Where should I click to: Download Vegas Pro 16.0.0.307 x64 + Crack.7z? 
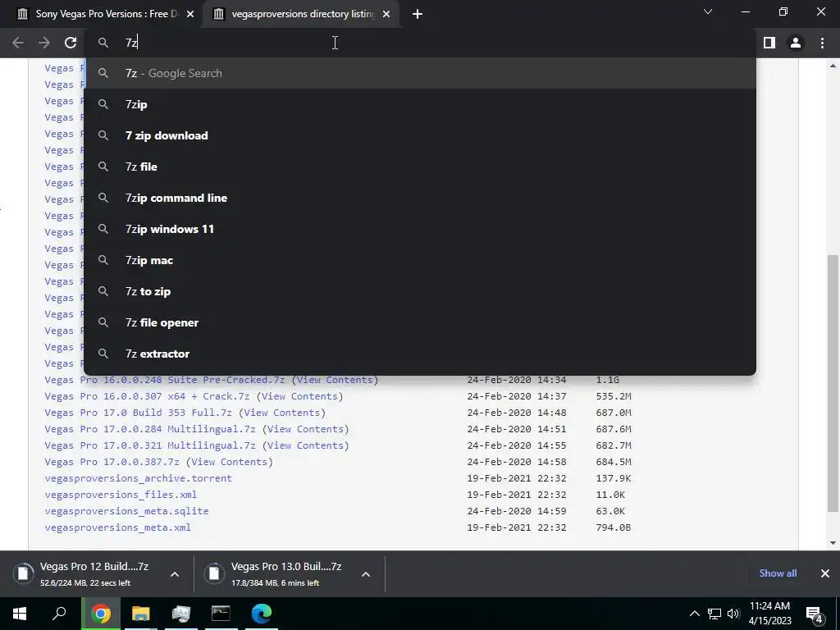click(x=147, y=396)
